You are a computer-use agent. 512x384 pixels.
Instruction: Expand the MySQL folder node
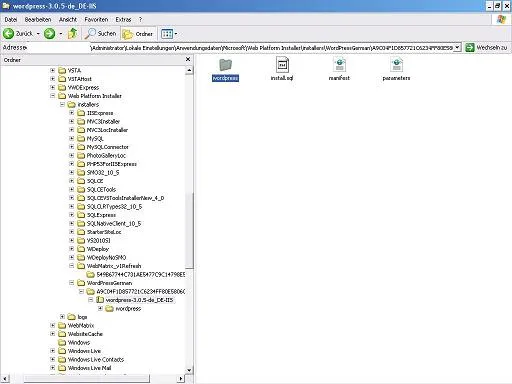click(x=72, y=138)
